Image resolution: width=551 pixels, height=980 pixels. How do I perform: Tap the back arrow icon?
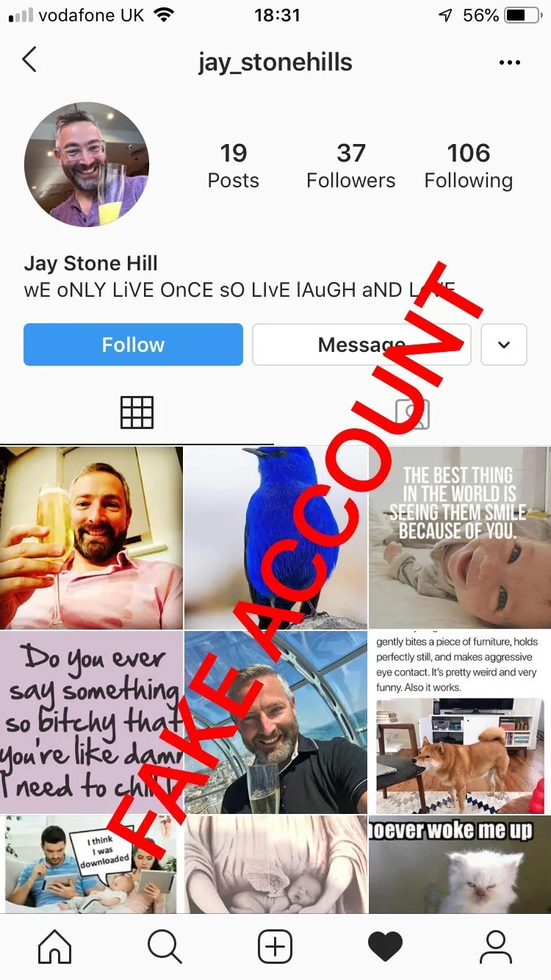(x=29, y=60)
